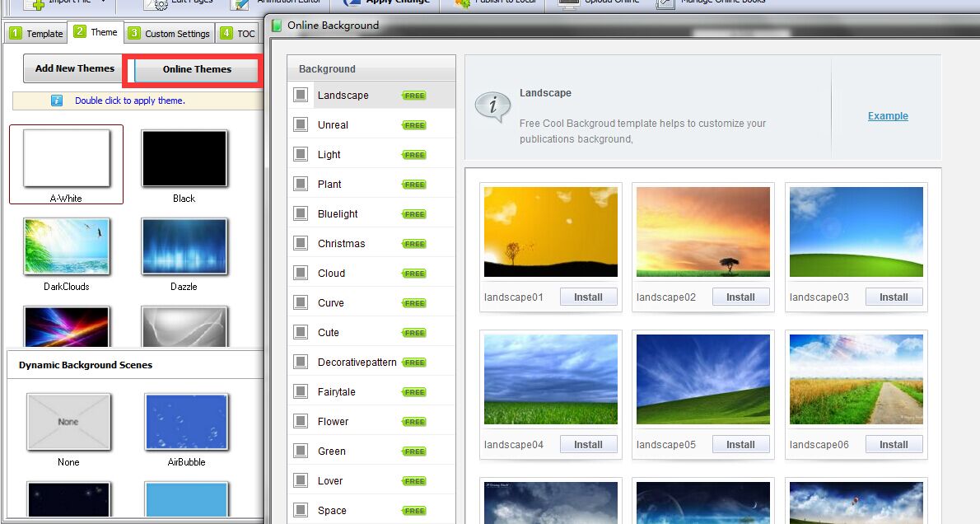Click the landscape06 country road preview
This screenshot has height=524, width=980.
[x=856, y=380]
